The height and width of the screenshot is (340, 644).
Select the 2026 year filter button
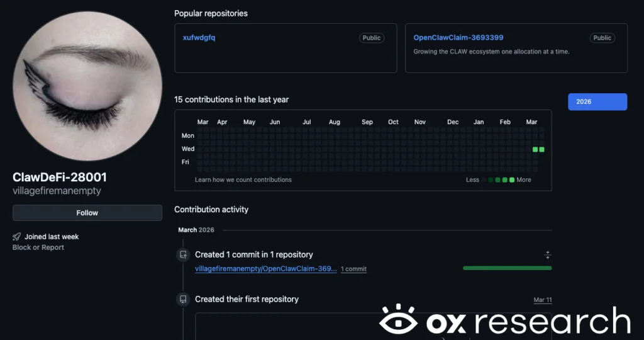[597, 101]
